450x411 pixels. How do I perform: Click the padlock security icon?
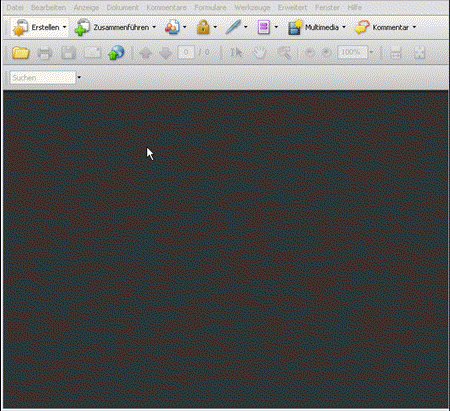tap(203, 27)
